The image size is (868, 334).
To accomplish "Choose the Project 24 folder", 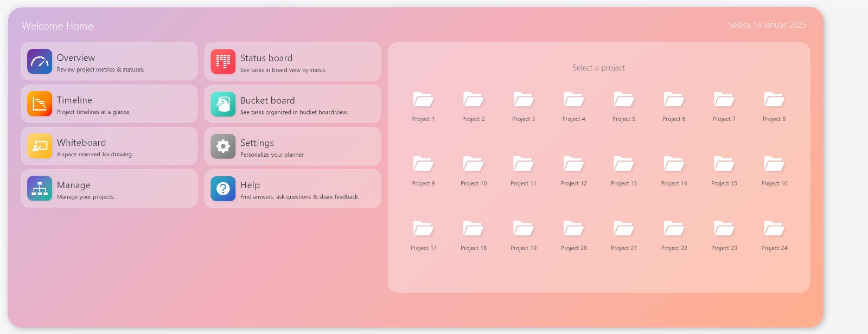I will tap(774, 229).
